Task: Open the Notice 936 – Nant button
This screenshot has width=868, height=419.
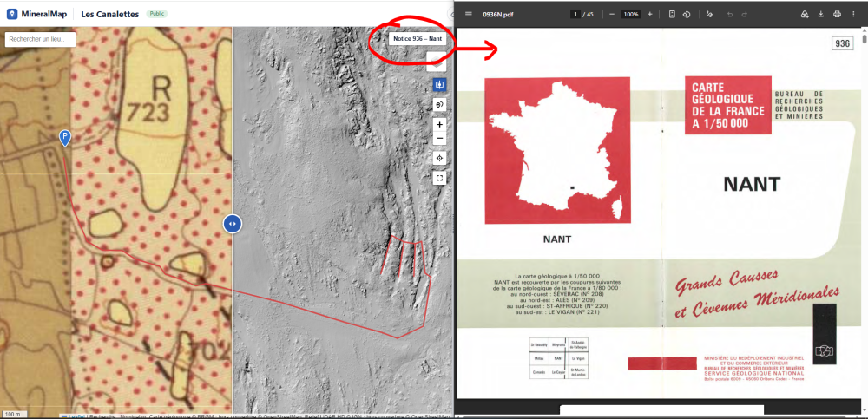Action: 418,39
